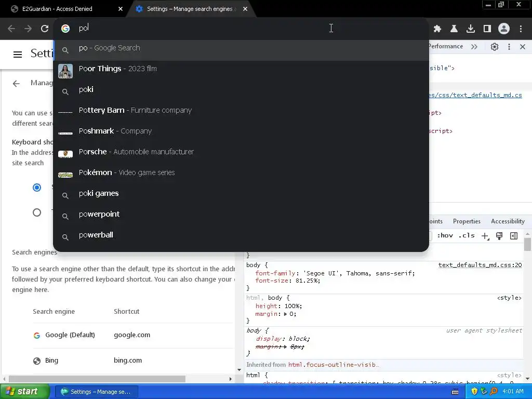Open the on-screen keyboard tray icon
This screenshot has height=399, width=532.
(455, 392)
